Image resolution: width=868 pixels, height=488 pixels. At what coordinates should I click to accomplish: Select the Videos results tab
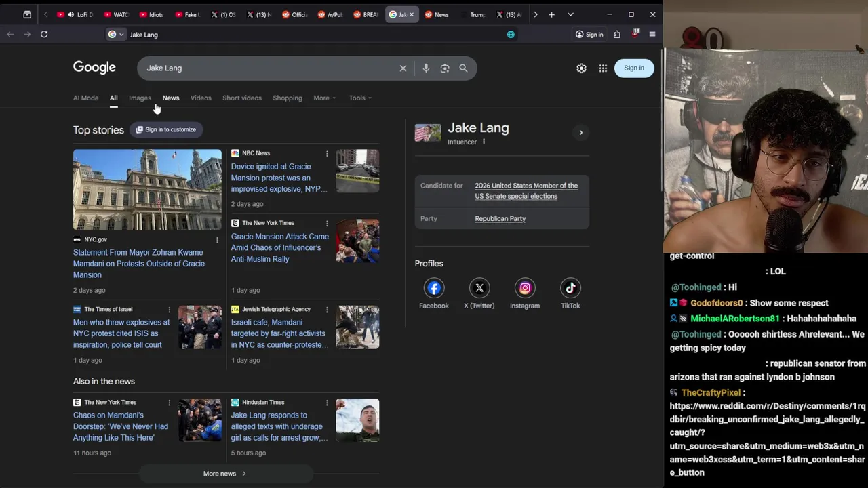coord(201,98)
